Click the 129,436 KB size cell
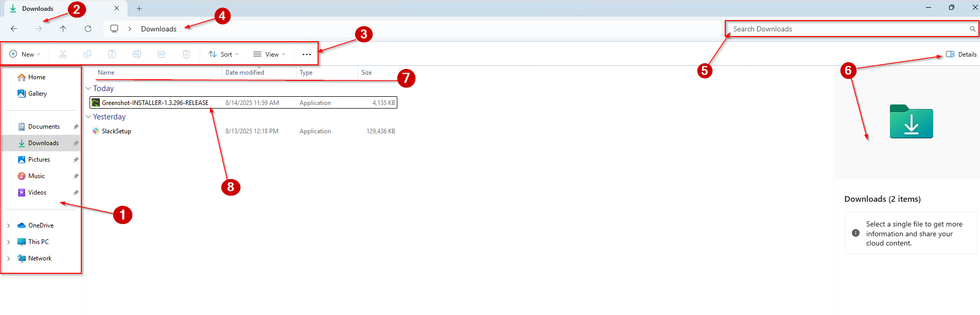Viewport: 980px width, 315px height. coord(381,131)
